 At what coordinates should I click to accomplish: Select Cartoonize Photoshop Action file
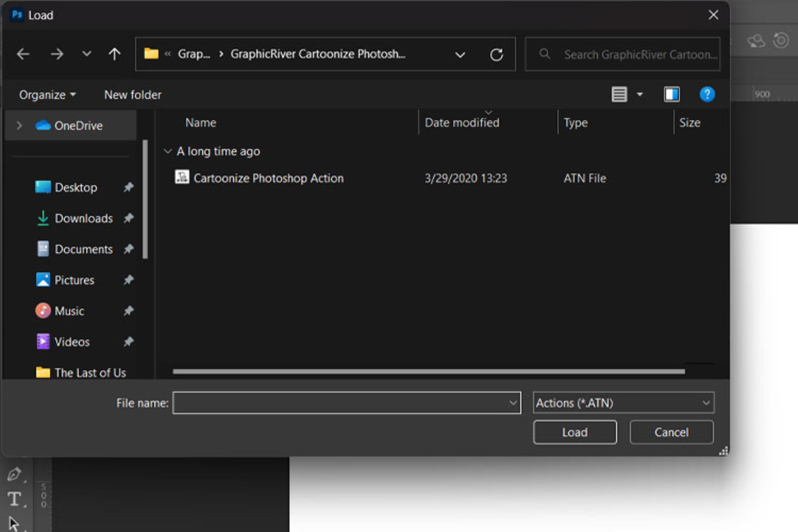[268, 178]
